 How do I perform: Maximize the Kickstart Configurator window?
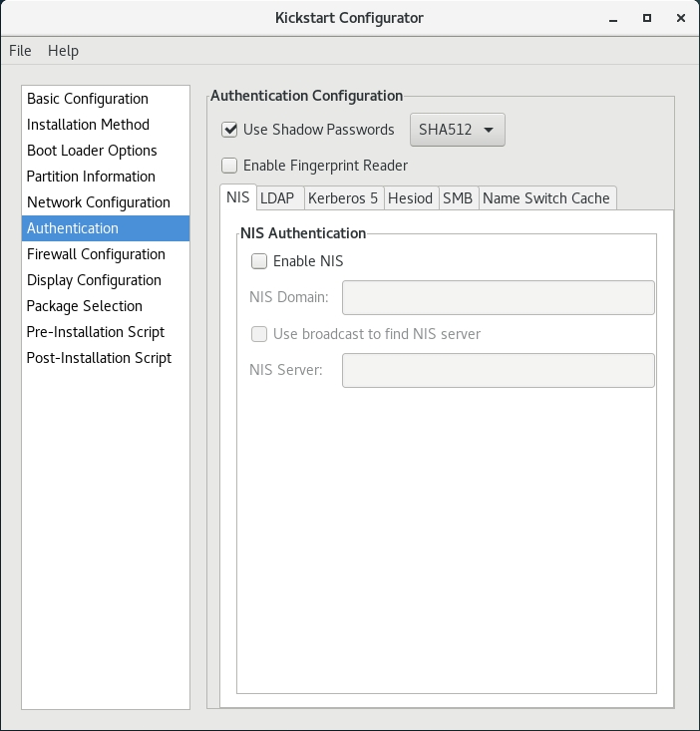coord(647,18)
